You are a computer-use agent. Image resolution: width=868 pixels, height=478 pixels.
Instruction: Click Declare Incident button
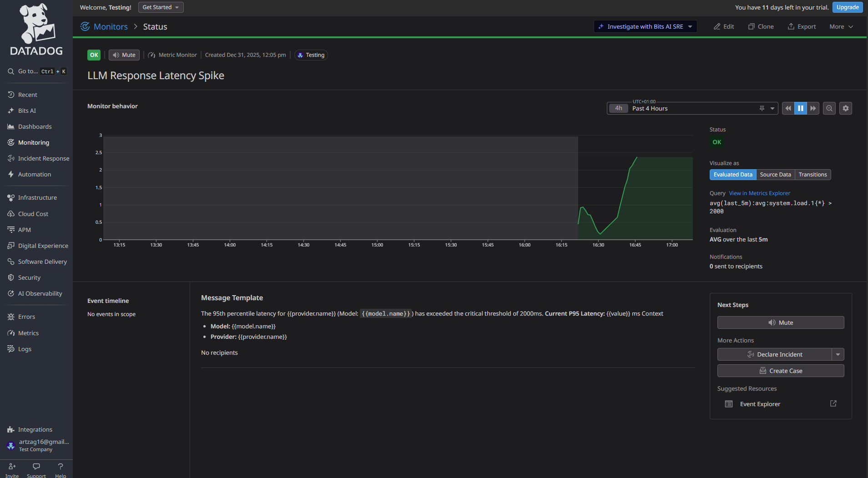(774, 354)
